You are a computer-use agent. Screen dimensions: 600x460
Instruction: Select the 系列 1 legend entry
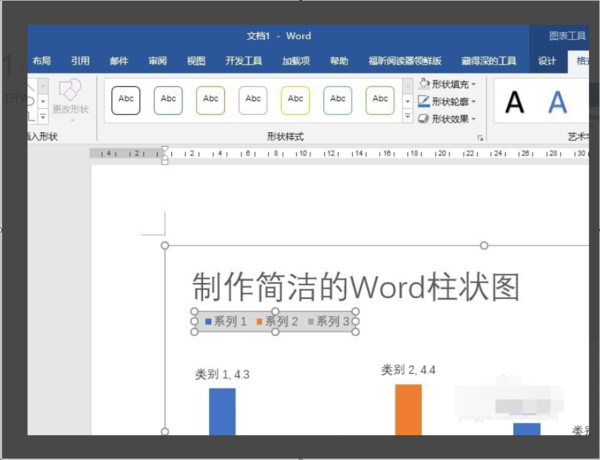click(226, 322)
